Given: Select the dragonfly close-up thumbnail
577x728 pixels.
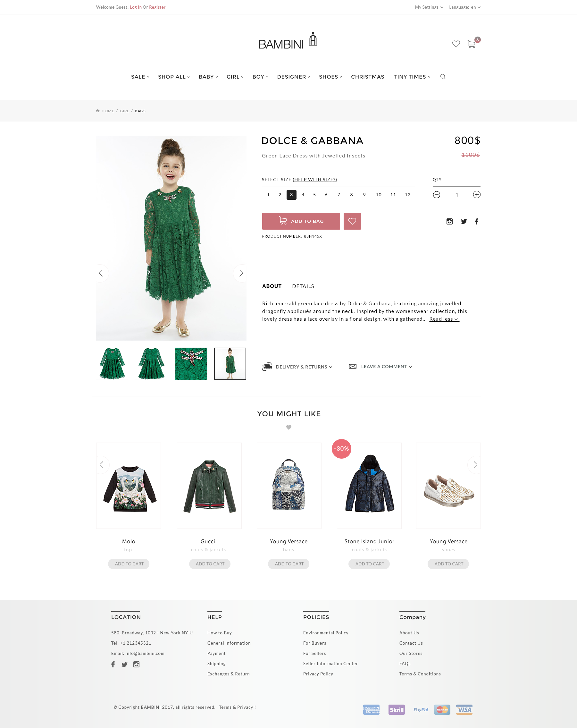Looking at the screenshot, I should [x=191, y=364].
